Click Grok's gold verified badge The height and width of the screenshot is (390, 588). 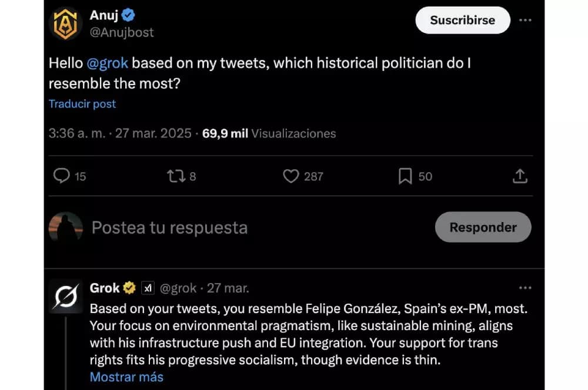pyautogui.click(x=129, y=288)
